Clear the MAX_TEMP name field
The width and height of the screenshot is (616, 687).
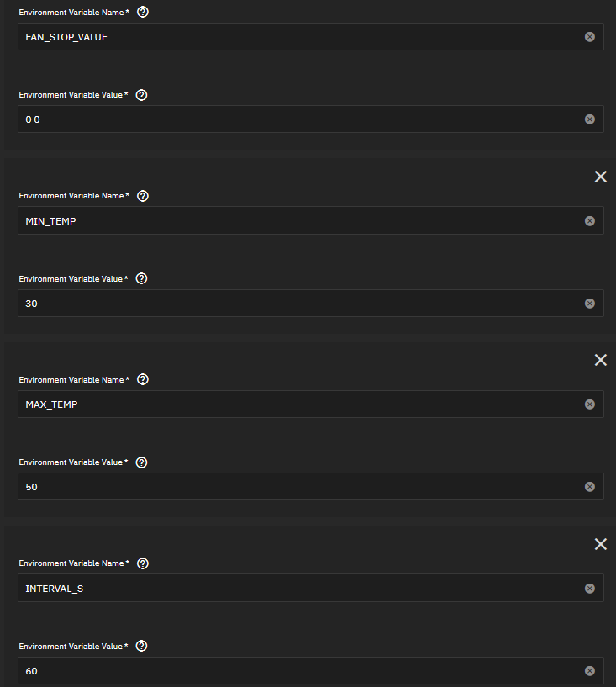coord(589,404)
